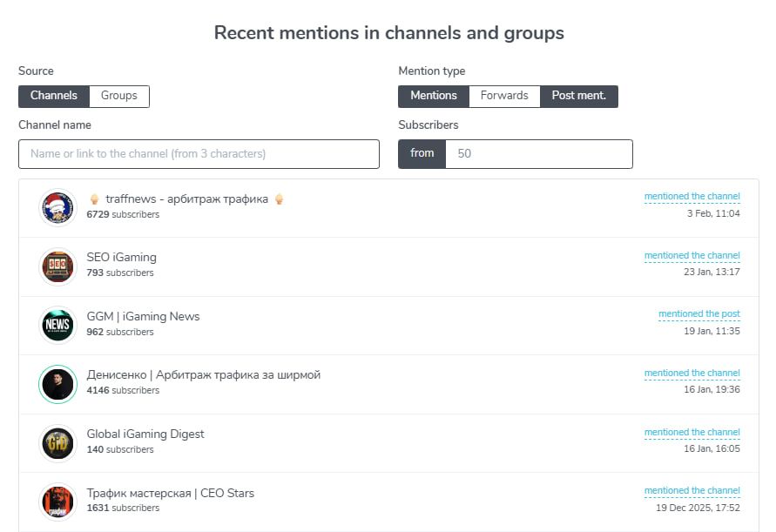Viewport: 776px width, 532px height.
Task: Open traffnews channel avatar icon
Action: [57, 208]
